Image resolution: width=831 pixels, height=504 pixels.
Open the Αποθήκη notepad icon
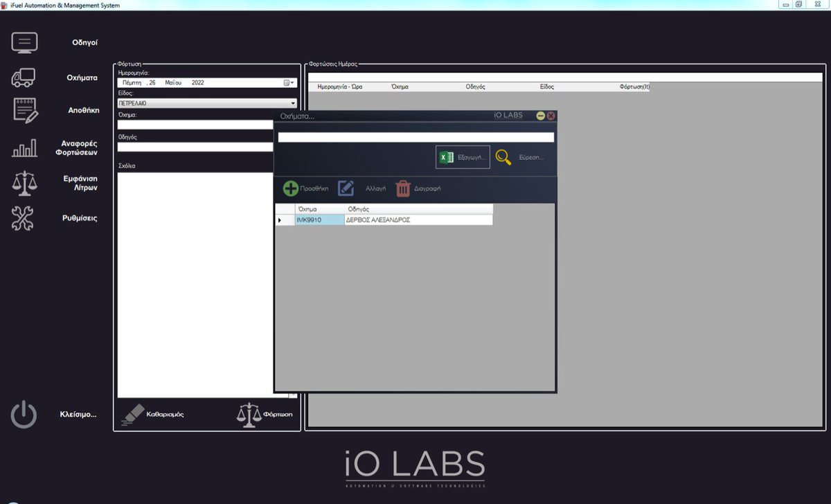(x=26, y=110)
